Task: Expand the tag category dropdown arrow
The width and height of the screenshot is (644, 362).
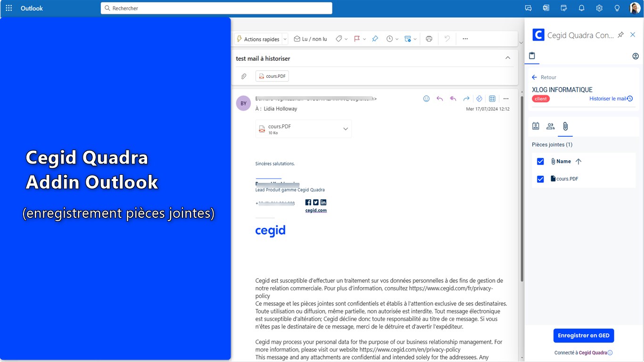Action: (346, 39)
